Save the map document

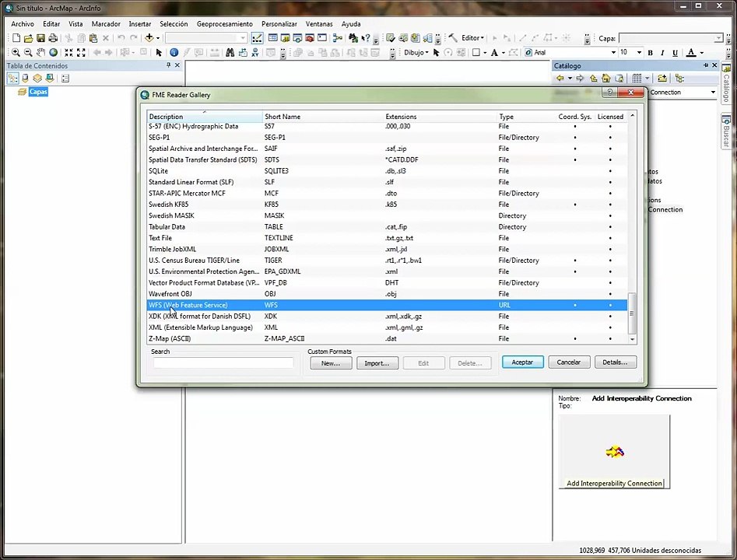pos(40,38)
